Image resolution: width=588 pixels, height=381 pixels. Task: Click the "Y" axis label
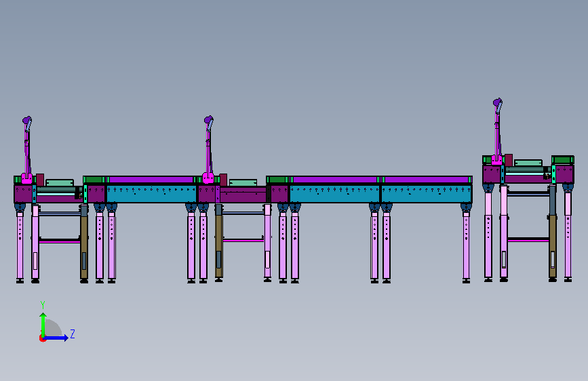43,305
